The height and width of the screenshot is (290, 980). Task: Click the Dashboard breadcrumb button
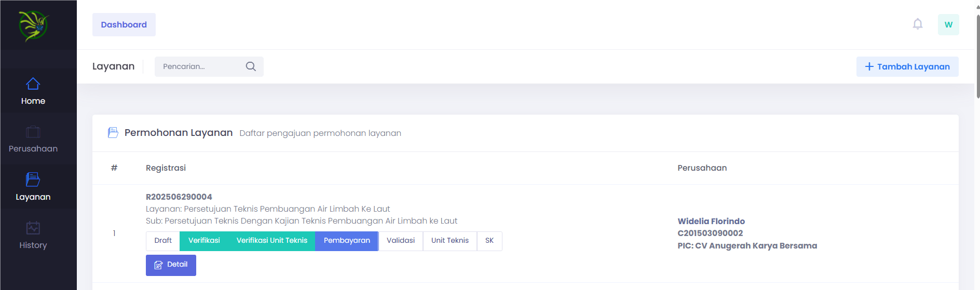tap(124, 25)
